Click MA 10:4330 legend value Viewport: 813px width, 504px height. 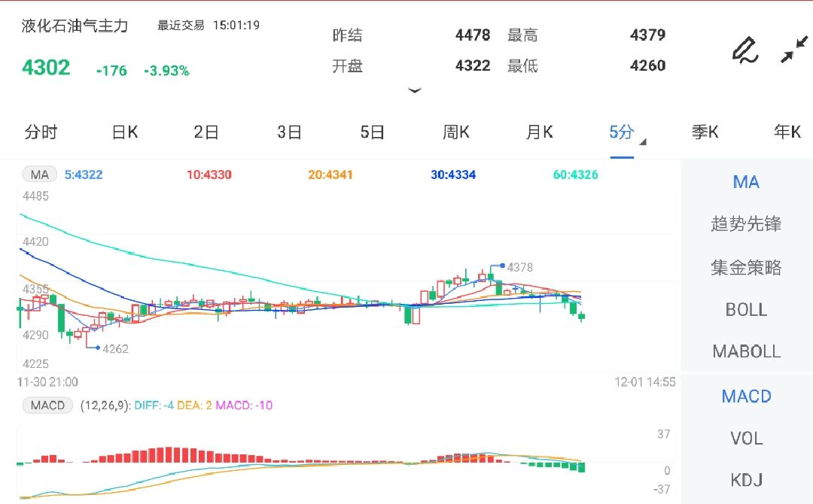tap(209, 175)
